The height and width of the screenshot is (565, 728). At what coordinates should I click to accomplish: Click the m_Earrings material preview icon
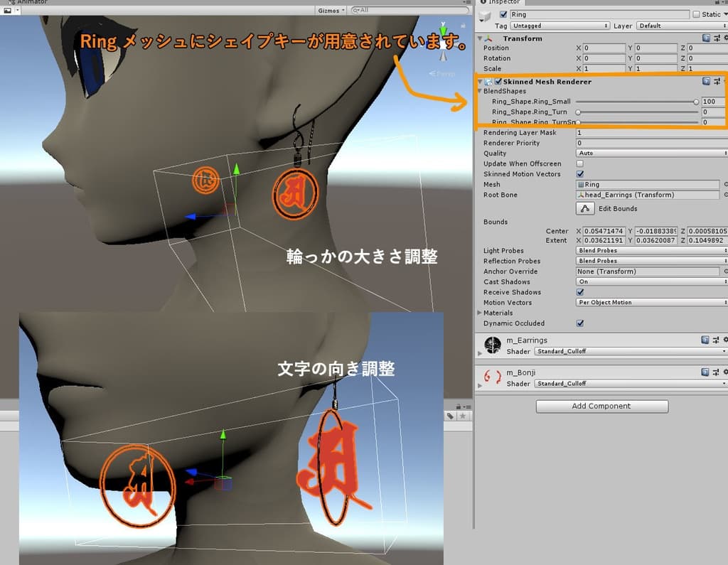pyautogui.click(x=493, y=345)
